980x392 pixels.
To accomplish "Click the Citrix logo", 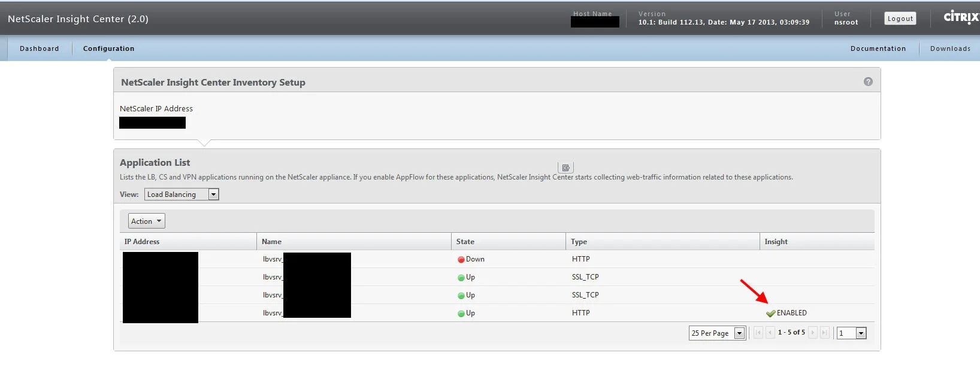I will pyautogui.click(x=961, y=17).
